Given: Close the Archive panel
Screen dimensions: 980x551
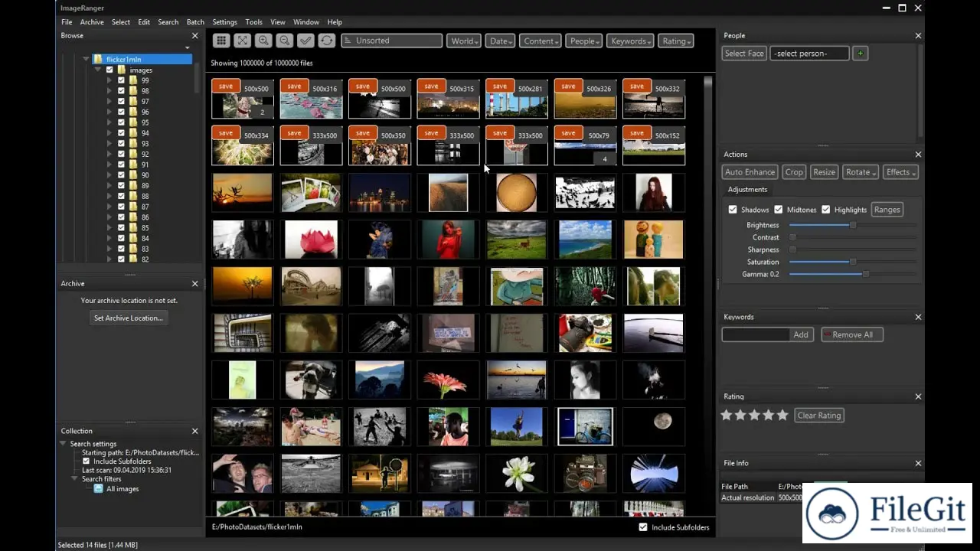Looking at the screenshot, I should [x=194, y=284].
